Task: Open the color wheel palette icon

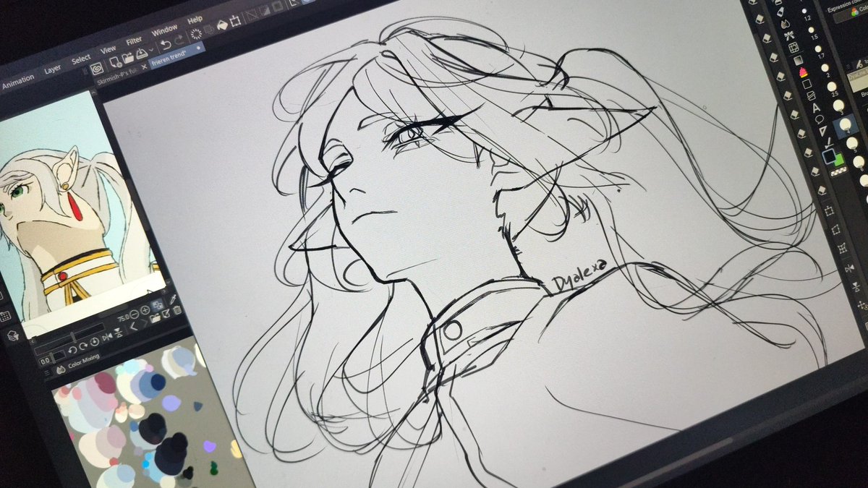Action: [854, 12]
